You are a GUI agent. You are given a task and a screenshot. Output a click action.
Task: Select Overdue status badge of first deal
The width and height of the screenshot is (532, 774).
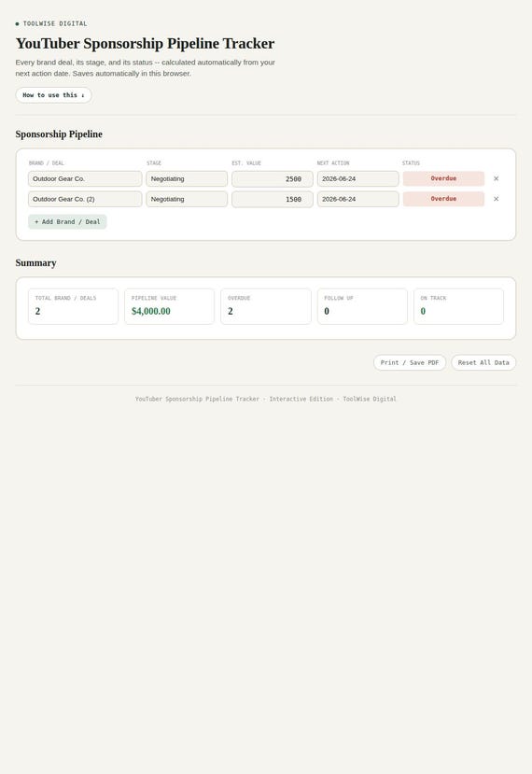click(x=443, y=178)
